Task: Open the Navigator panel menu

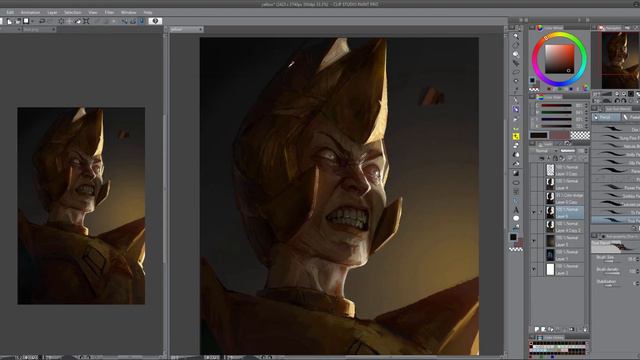Action: [x=594, y=27]
